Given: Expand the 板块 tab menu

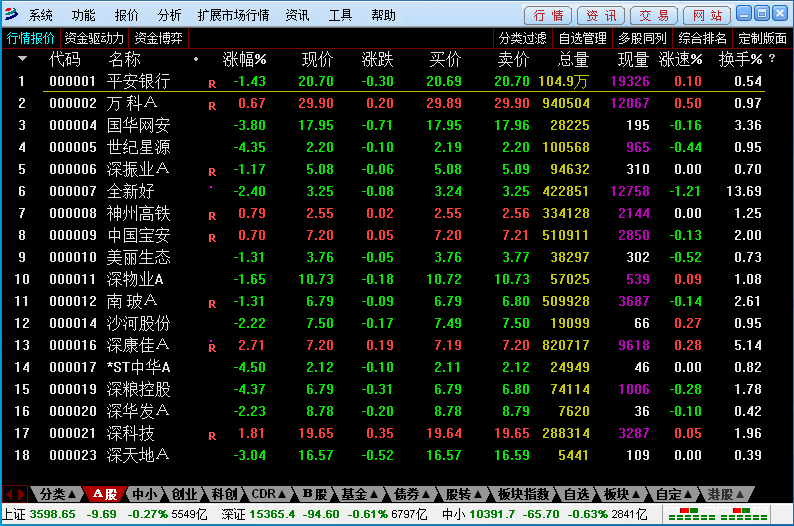Looking at the screenshot, I should tap(622, 494).
